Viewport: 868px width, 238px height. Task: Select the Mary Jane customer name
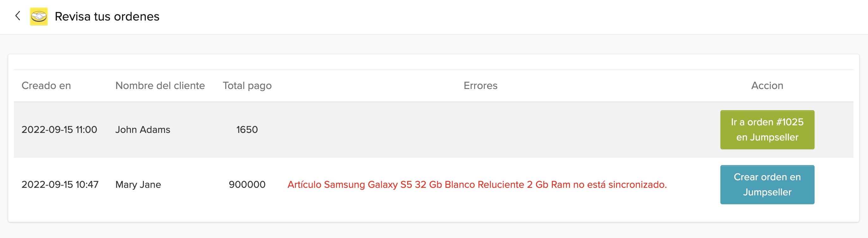[138, 184]
